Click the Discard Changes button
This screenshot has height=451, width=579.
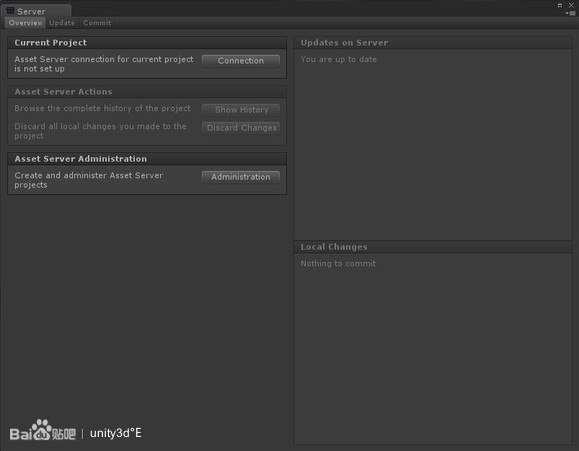point(241,128)
